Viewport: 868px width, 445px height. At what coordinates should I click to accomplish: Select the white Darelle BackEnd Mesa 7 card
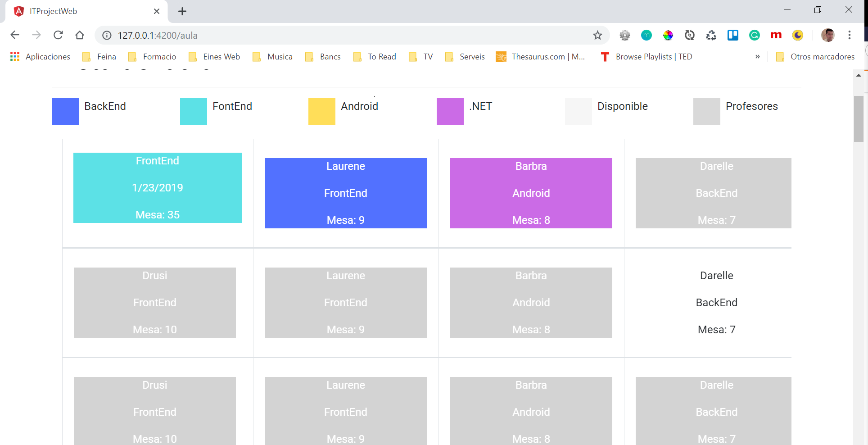click(x=714, y=303)
